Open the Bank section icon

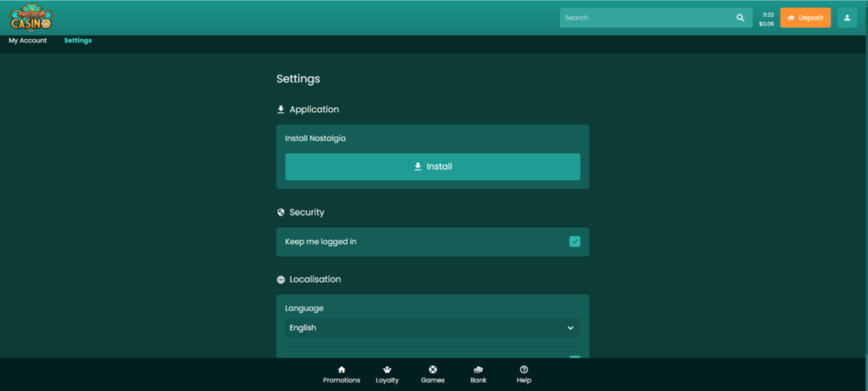coord(478,374)
